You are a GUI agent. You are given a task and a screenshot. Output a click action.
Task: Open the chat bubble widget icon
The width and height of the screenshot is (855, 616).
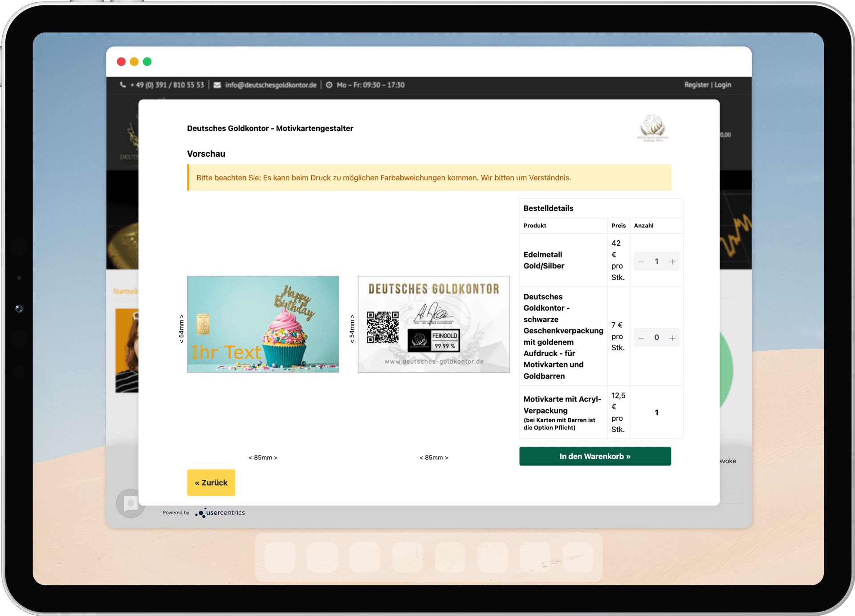tap(130, 503)
